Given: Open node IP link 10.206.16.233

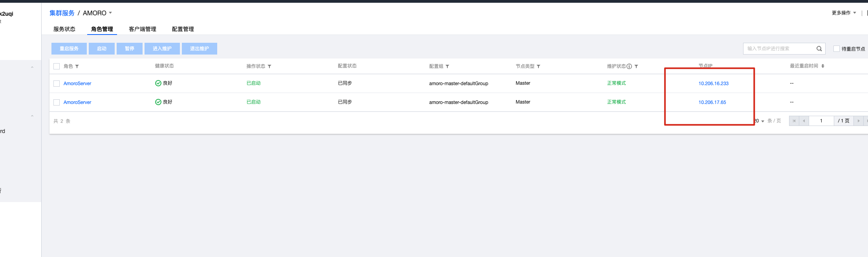Looking at the screenshot, I should click(x=713, y=84).
